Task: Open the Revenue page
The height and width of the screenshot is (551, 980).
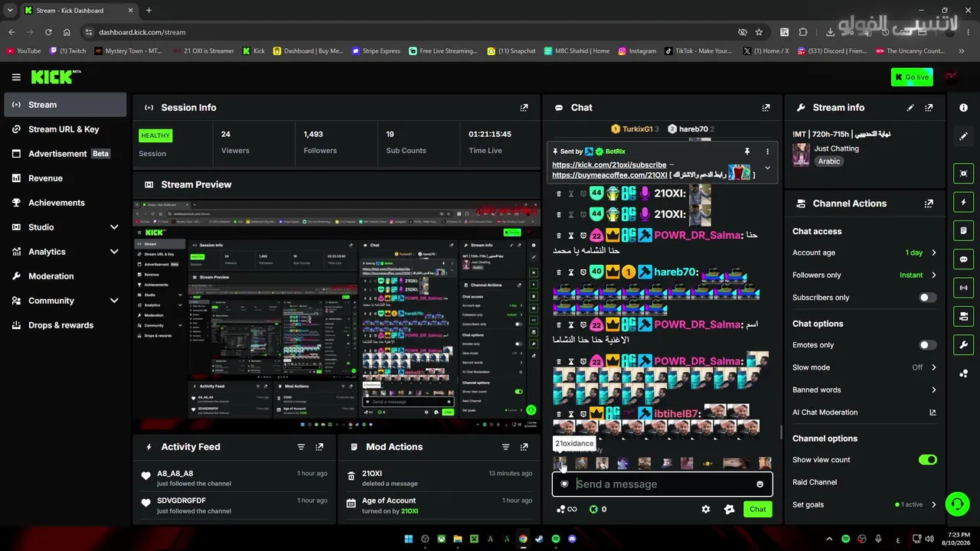Action: click(65, 178)
